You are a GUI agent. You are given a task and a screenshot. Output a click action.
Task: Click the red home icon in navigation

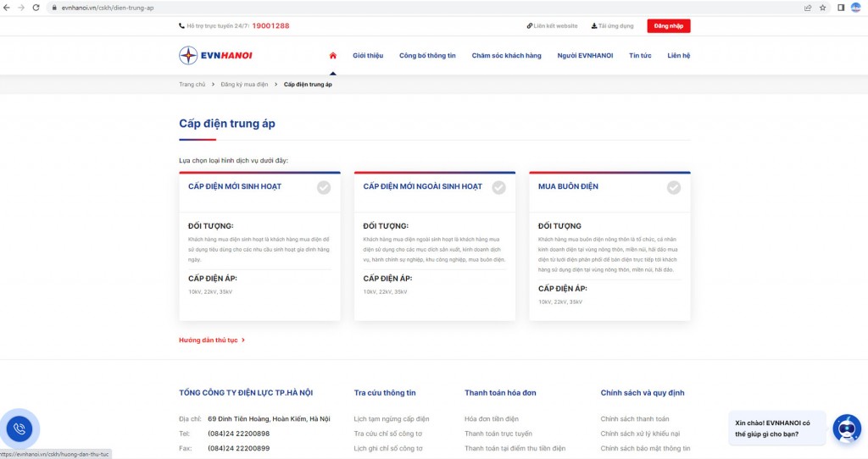(332, 55)
